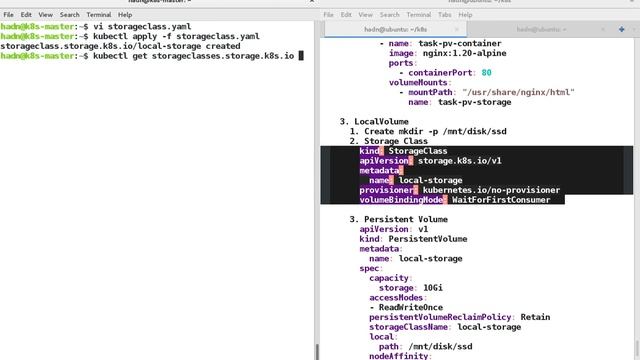Open Search menu in k8s-master terminal

coord(69,15)
